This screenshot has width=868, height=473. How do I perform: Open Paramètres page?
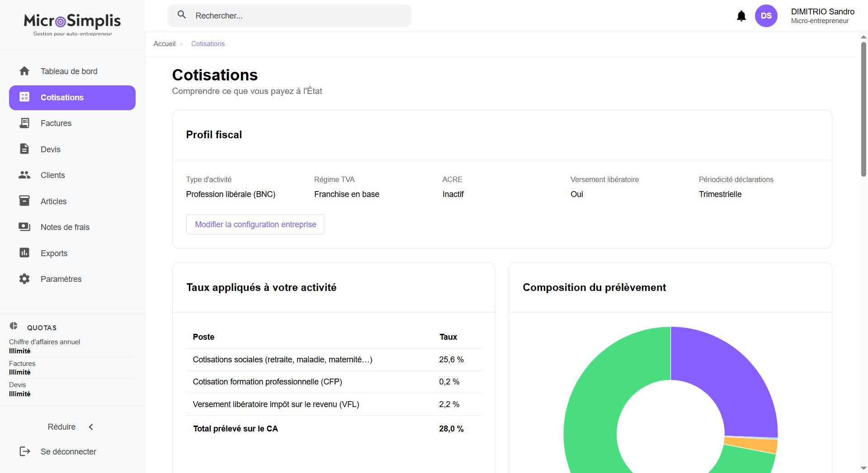pos(72,279)
